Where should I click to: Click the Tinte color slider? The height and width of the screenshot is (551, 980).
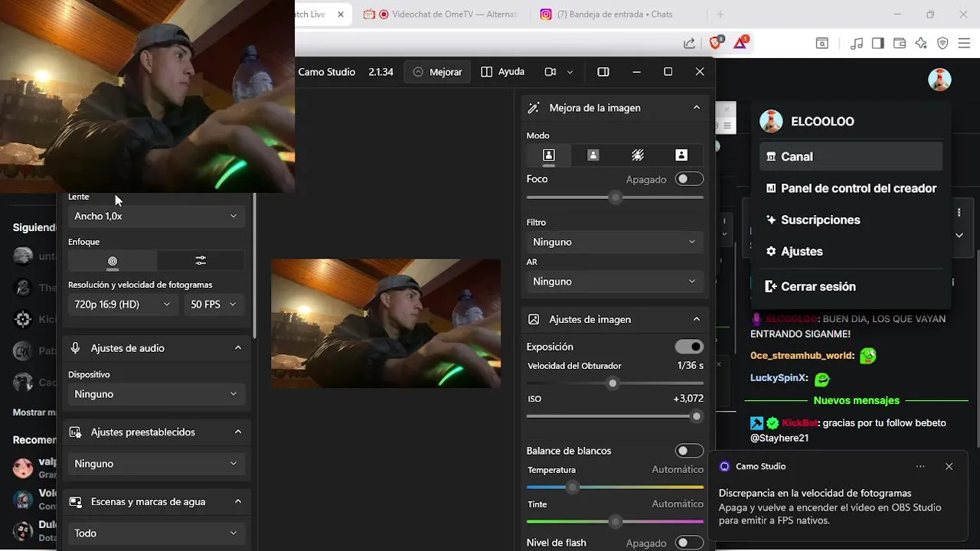(x=615, y=521)
